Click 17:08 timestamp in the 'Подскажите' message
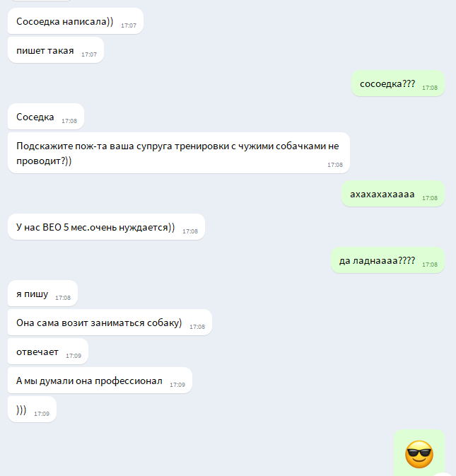Viewport: 456px width, 476px height. coord(335,165)
